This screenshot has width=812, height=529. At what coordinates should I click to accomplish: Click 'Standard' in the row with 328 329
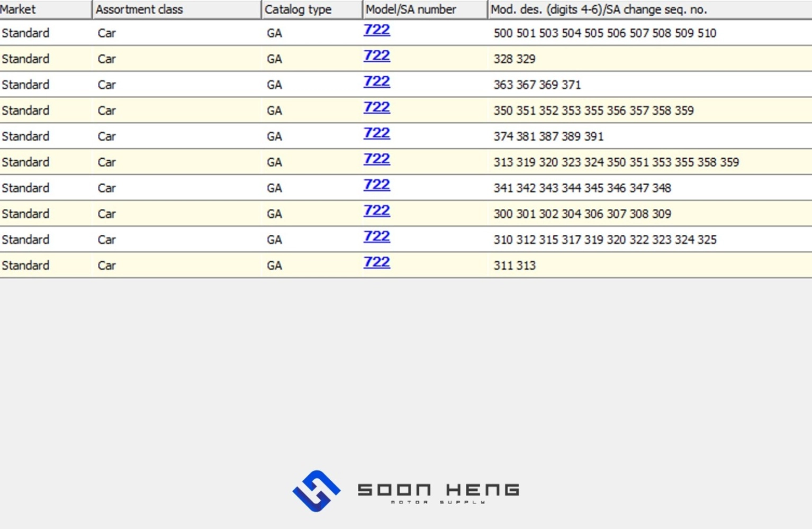tap(25, 59)
